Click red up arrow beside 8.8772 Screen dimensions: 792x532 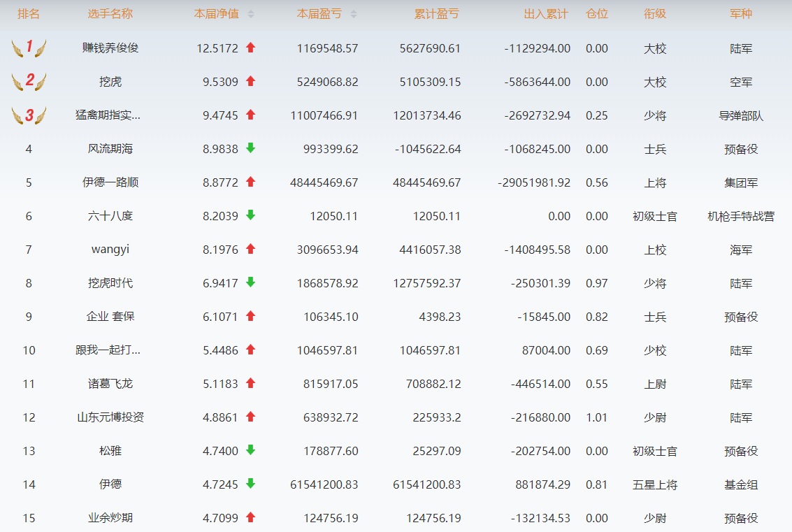pos(250,182)
